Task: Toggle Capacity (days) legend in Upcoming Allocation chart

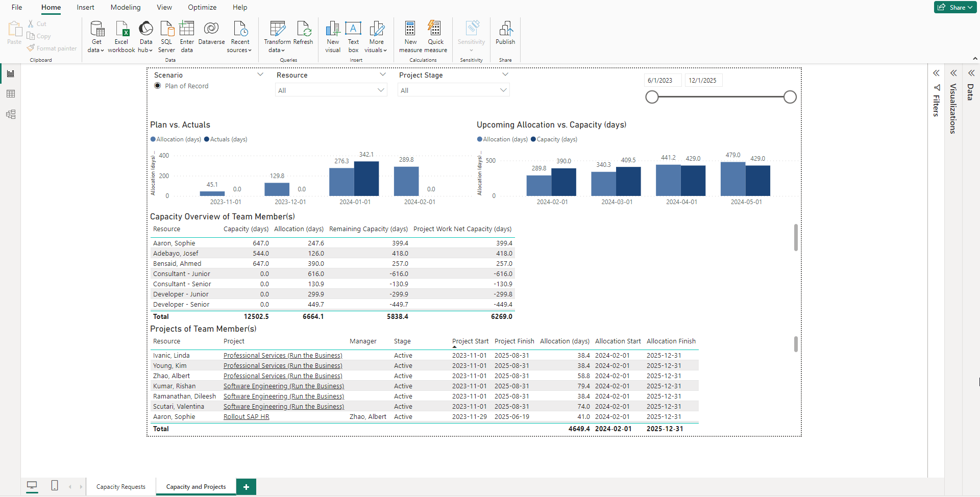Action: (x=554, y=139)
